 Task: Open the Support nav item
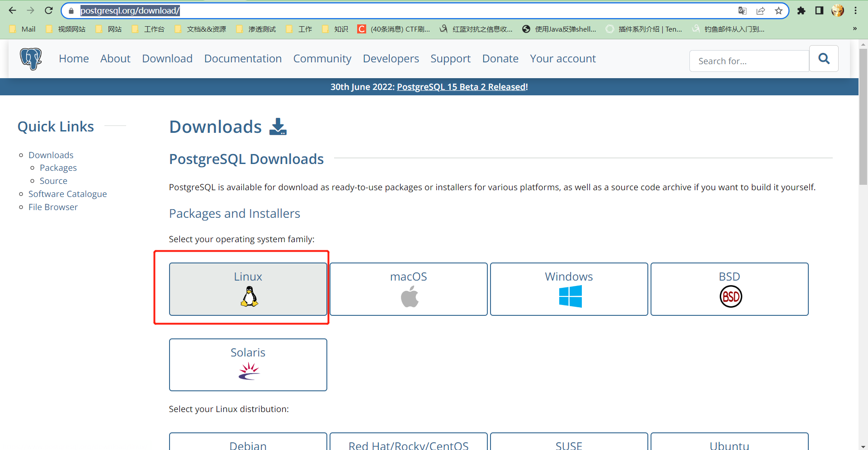(450, 59)
